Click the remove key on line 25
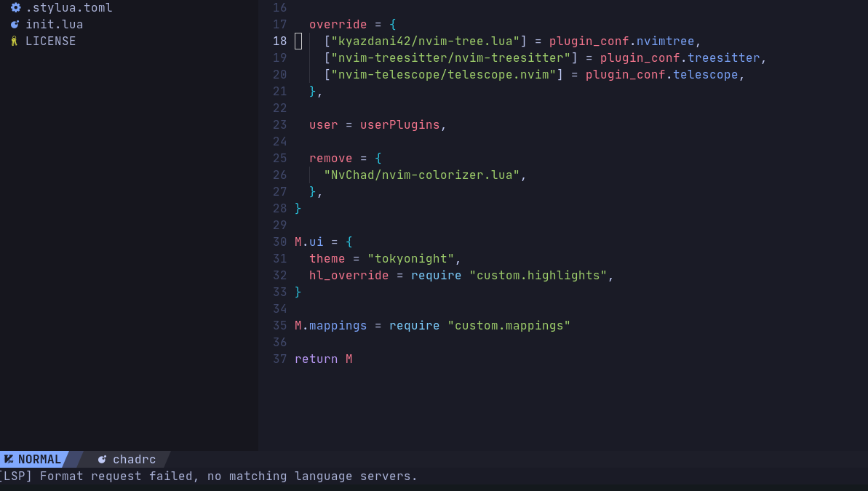The width and height of the screenshot is (868, 491). pyautogui.click(x=331, y=159)
